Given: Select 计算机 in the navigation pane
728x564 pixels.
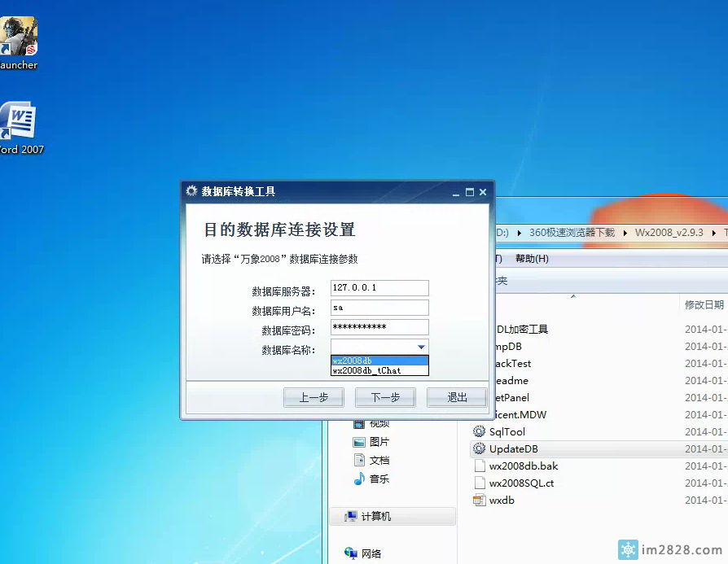Looking at the screenshot, I should (x=375, y=517).
